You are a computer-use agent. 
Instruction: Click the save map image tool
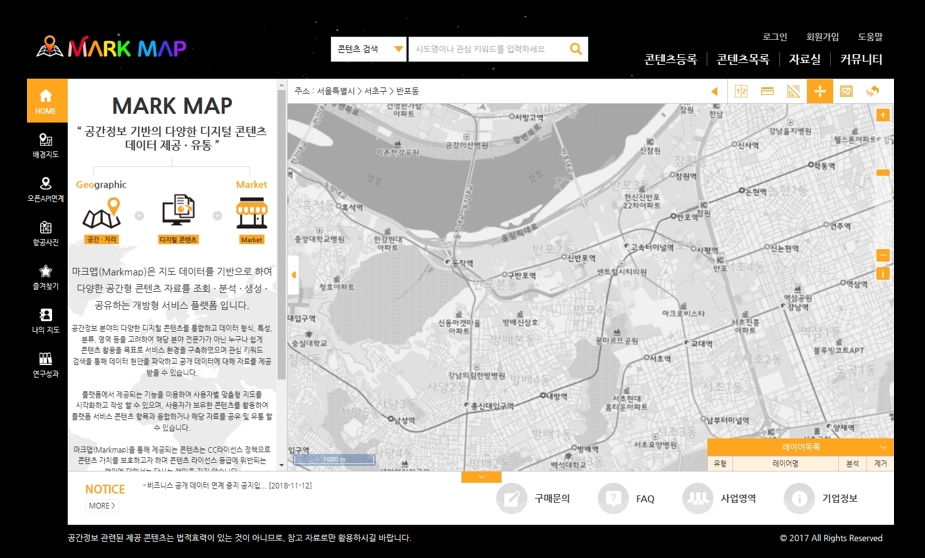click(846, 91)
